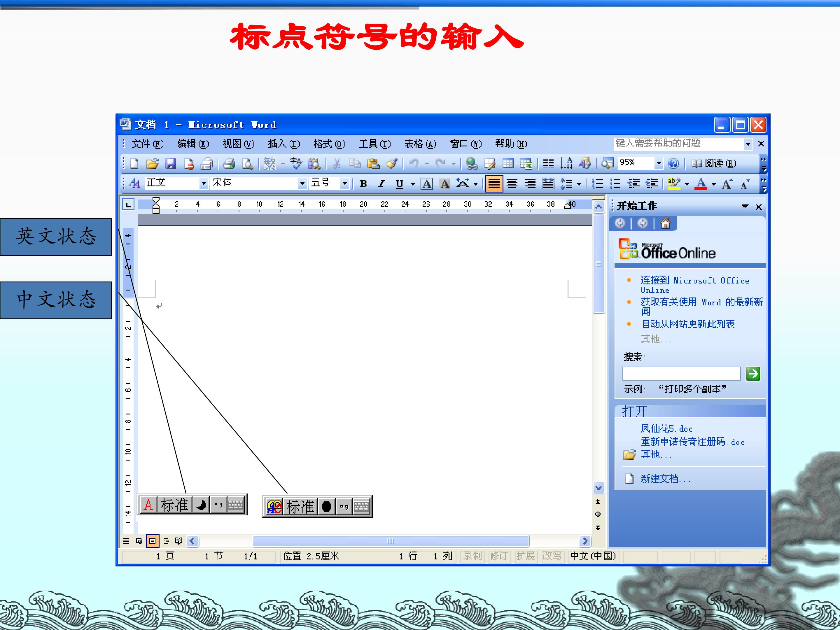Insert a table with the table icon
Screen dimensions: 840x630
click(x=508, y=164)
